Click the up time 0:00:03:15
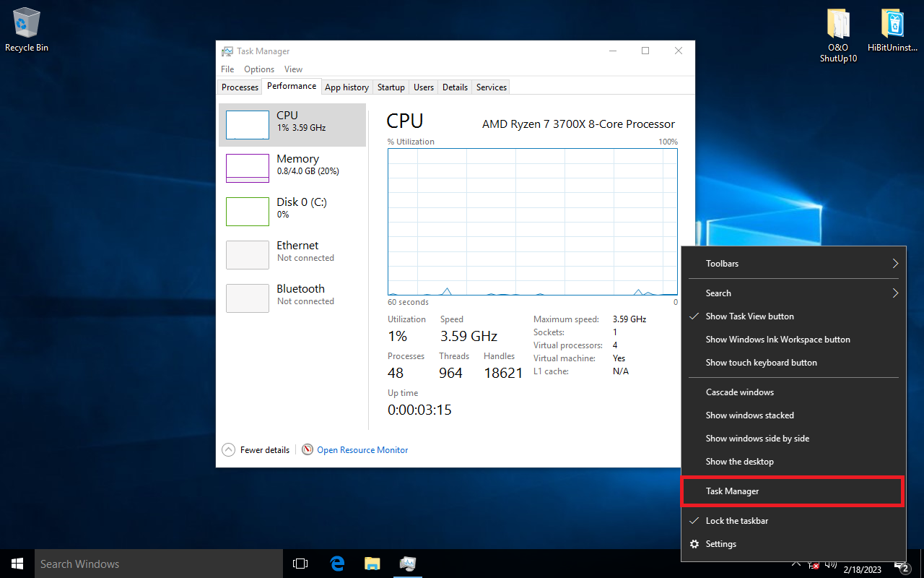Screen dimensions: 924x578 [x=419, y=410]
